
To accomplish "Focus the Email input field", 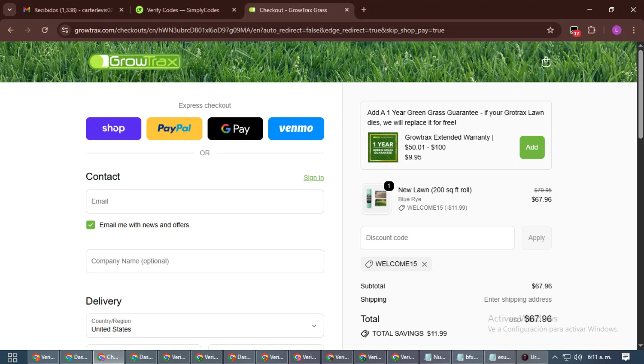I will click(205, 201).
